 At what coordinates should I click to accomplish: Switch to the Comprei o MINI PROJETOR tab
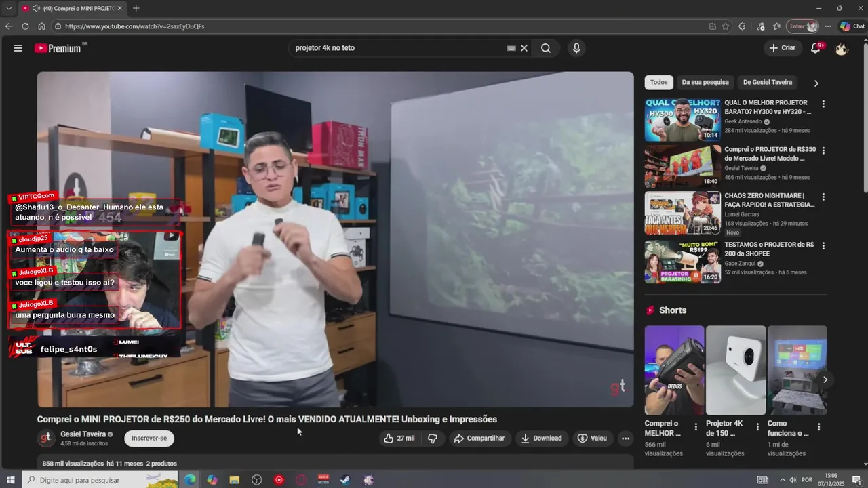point(71,8)
